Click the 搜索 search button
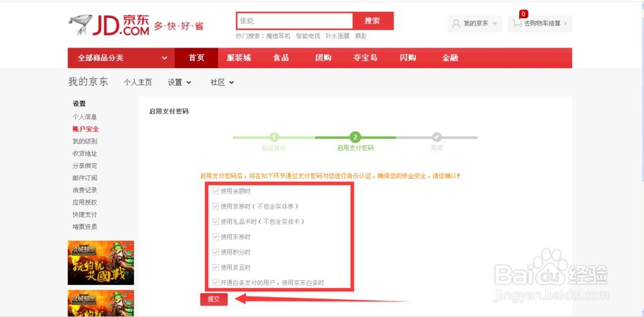The image size is (644, 317). click(373, 21)
